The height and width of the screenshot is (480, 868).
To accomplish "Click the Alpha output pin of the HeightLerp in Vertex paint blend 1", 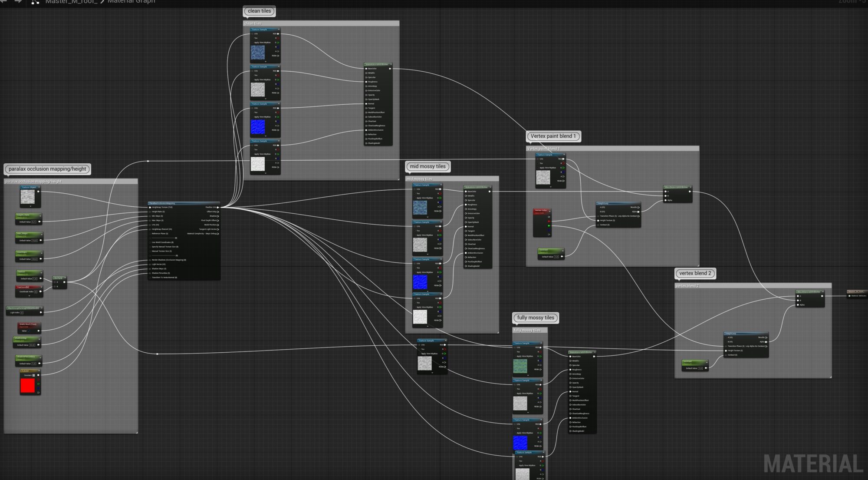I will [x=638, y=212].
